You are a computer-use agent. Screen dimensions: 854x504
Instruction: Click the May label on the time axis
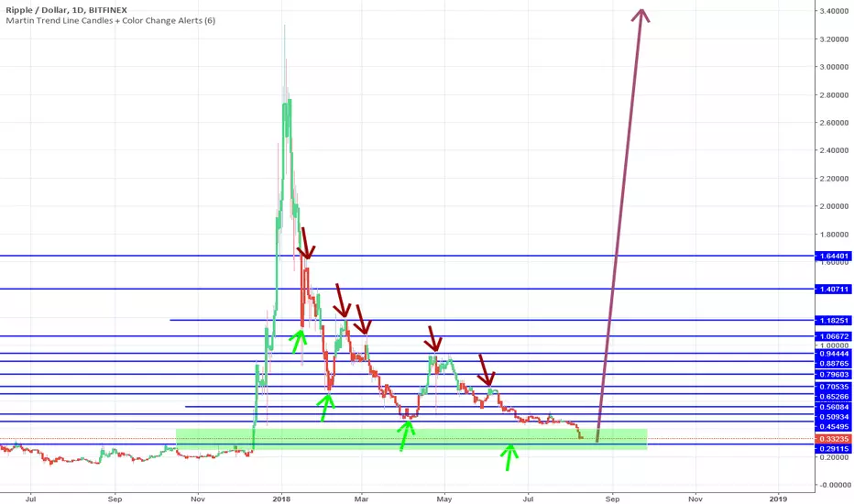pos(444,499)
